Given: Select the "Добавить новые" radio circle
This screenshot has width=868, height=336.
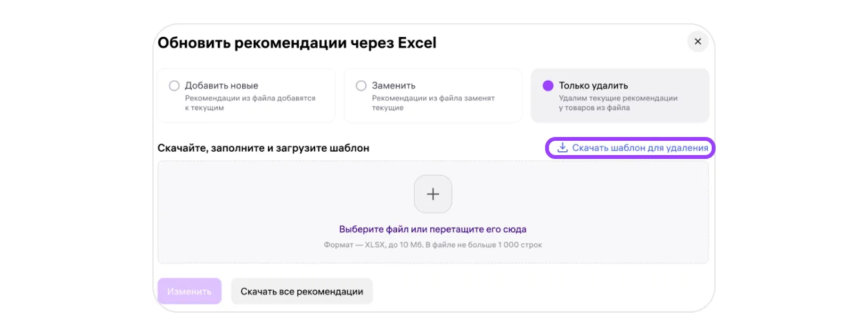Looking at the screenshot, I should 174,86.
